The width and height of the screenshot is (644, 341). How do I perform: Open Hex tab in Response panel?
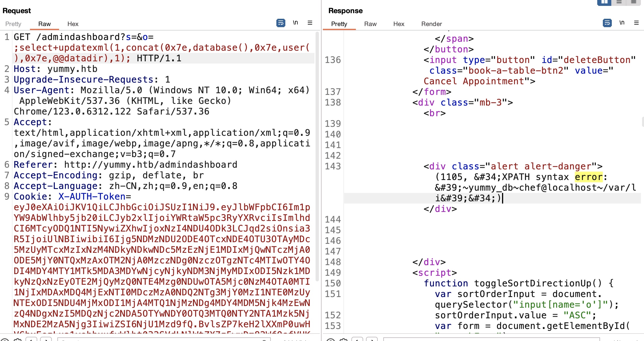coord(399,24)
